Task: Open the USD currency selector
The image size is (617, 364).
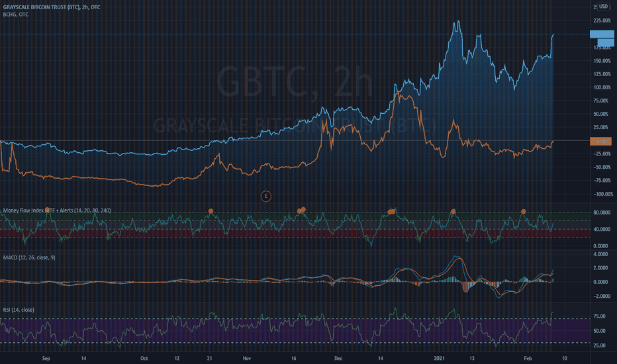Action: click(603, 7)
